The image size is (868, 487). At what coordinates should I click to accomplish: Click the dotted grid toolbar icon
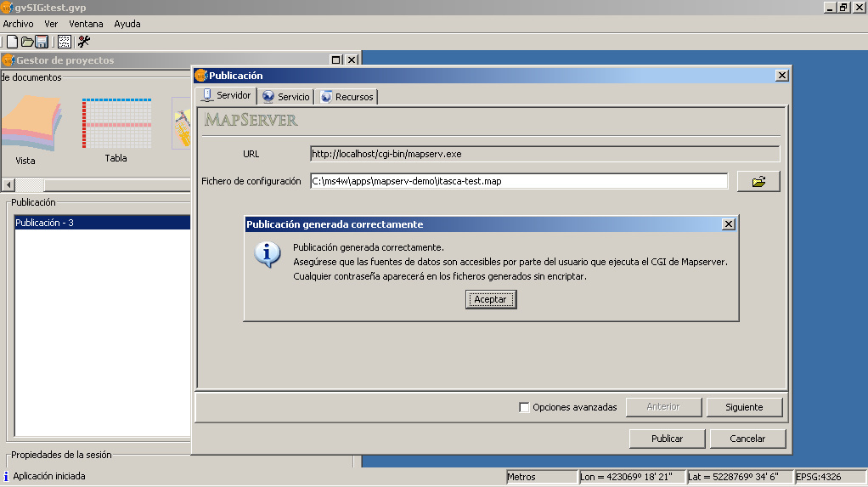[x=65, y=42]
